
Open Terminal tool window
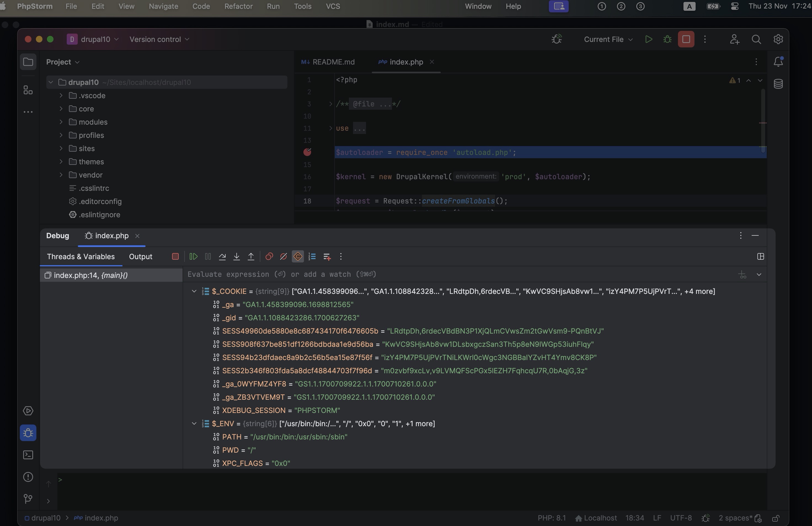coord(28,455)
